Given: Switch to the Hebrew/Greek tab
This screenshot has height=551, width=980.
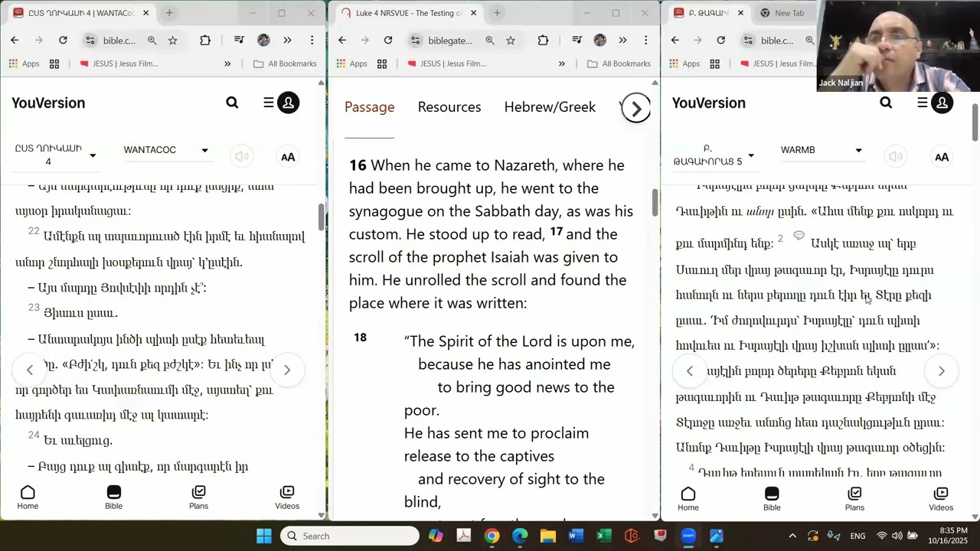Looking at the screenshot, I should pos(550,107).
